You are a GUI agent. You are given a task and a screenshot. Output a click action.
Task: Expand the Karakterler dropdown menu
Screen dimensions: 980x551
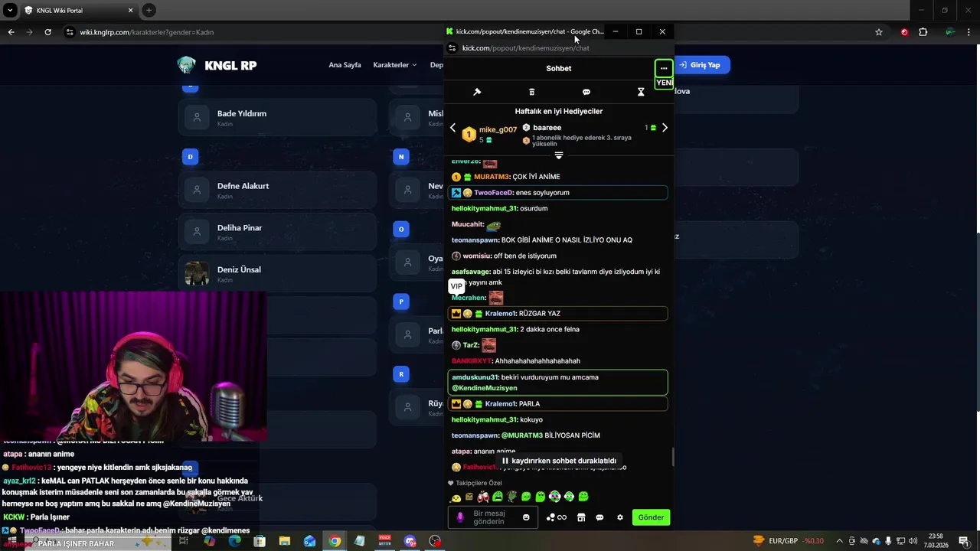pos(395,65)
